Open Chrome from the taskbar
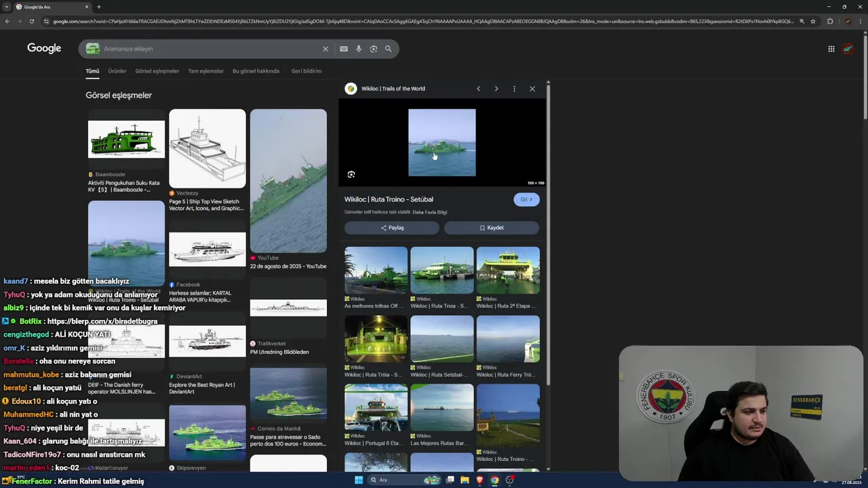Viewport: 868px width, 488px height. click(x=494, y=480)
